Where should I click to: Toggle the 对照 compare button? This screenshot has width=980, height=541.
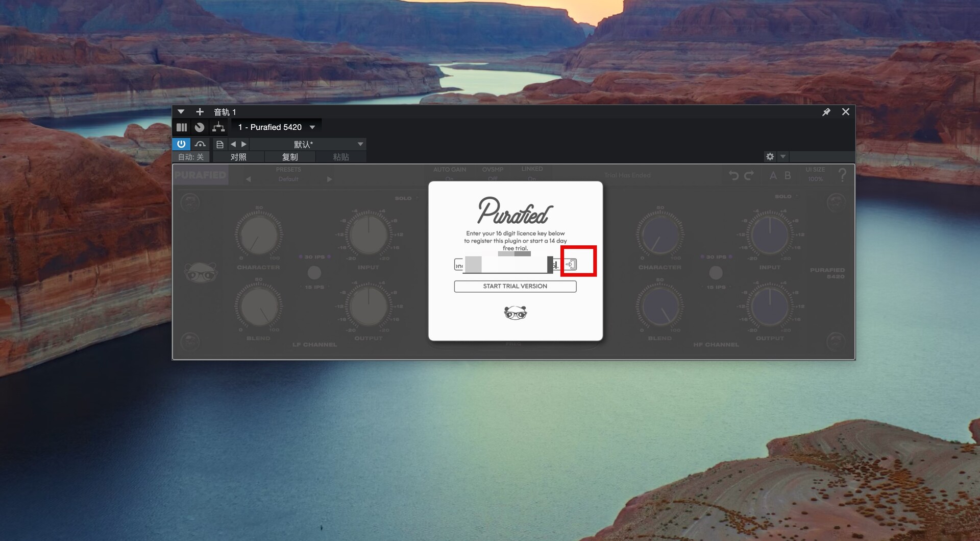pyautogui.click(x=238, y=157)
